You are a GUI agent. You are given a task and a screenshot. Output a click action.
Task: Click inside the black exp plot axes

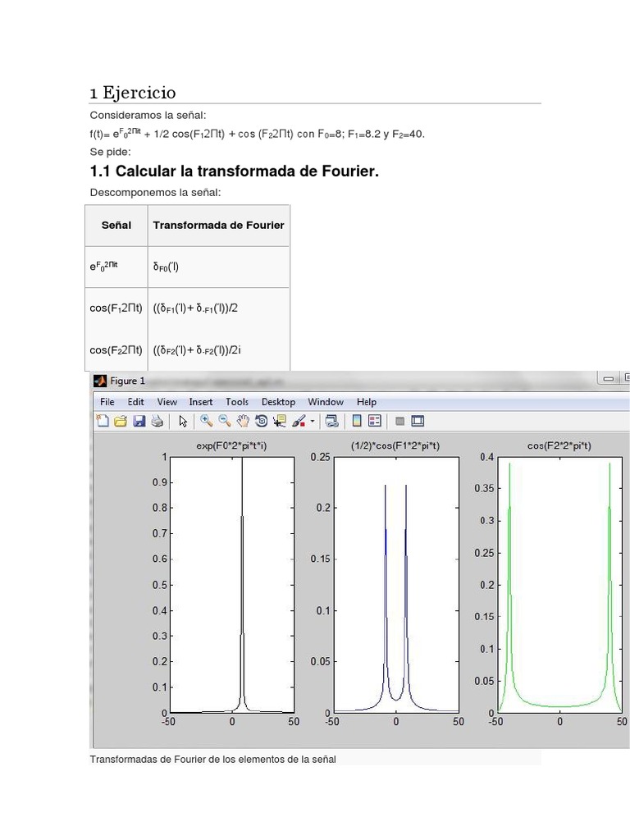[x=232, y=584]
